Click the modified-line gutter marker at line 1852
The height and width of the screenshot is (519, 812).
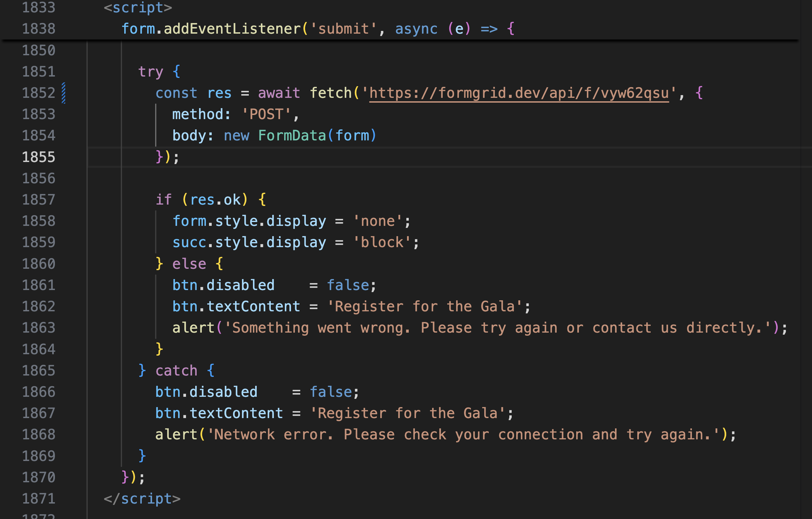pos(63,93)
